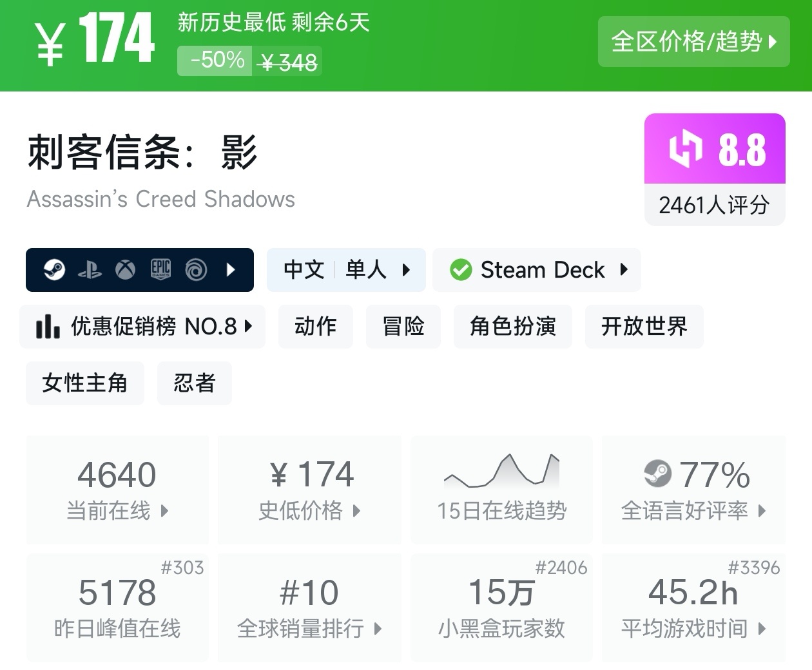Viewport: 812px width, 670px height.
Task: Click the Xbox platform icon
Action: coord(125,270)
